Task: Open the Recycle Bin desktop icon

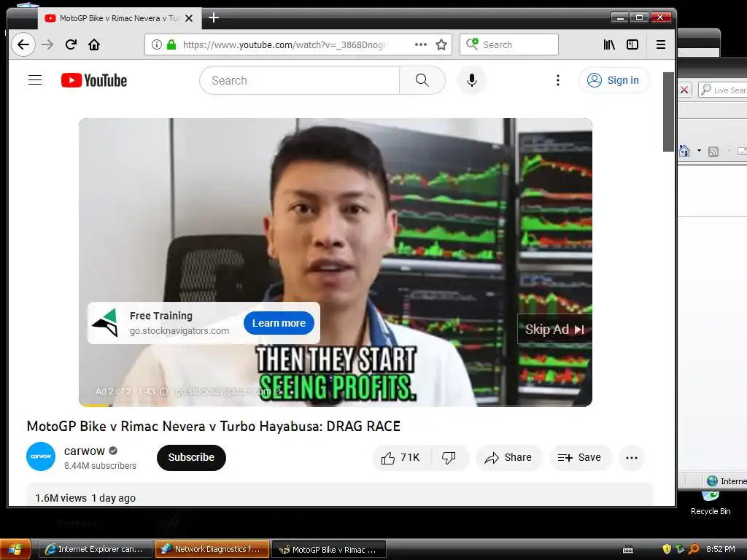Action: 711,502
